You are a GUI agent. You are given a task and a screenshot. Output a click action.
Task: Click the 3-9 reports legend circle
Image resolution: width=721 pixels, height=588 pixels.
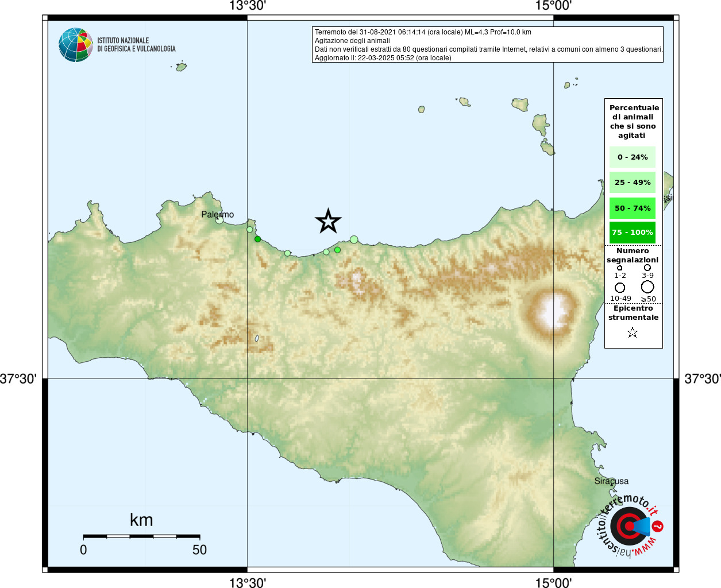647,268
